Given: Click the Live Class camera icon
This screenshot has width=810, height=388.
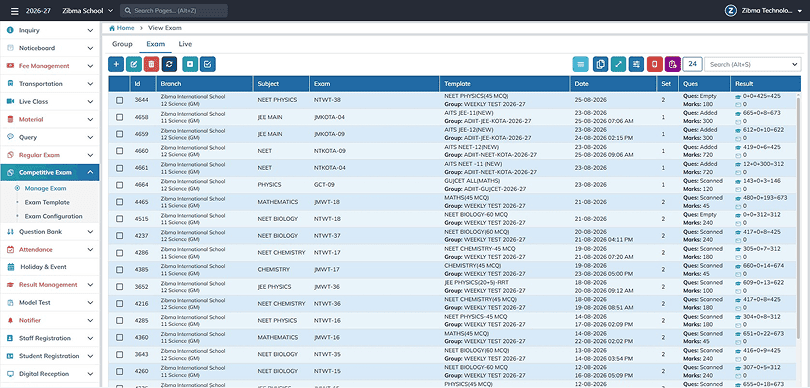Looking at the screenshot, I should pos(10,102).
